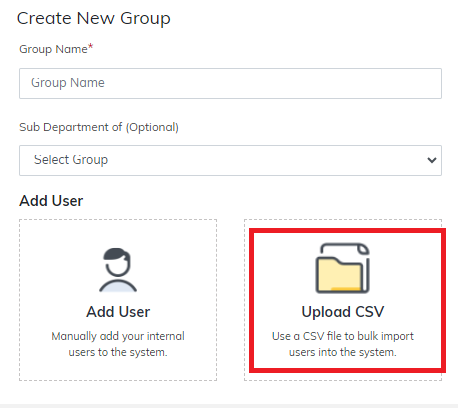This screenshot has height=408, width=458.
Task: Expand the Select Group chevron arrow
Action: 432,160
